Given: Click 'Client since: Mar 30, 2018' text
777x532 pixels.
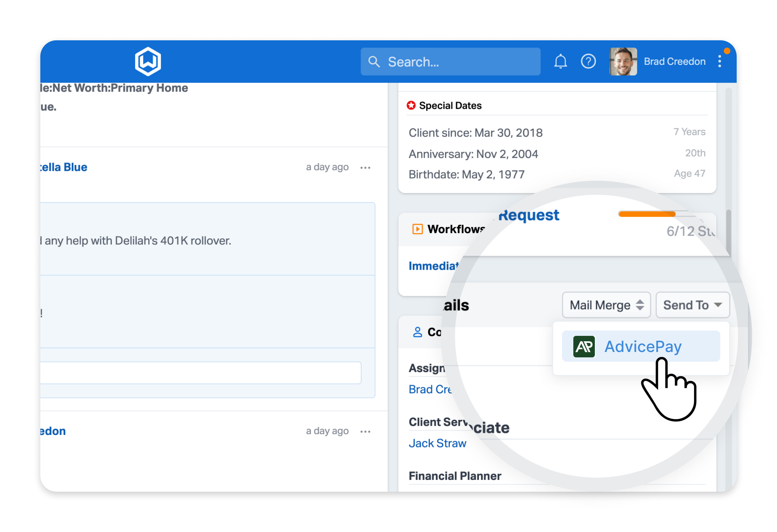Looking at the screenshot, I should pos(476,133).
